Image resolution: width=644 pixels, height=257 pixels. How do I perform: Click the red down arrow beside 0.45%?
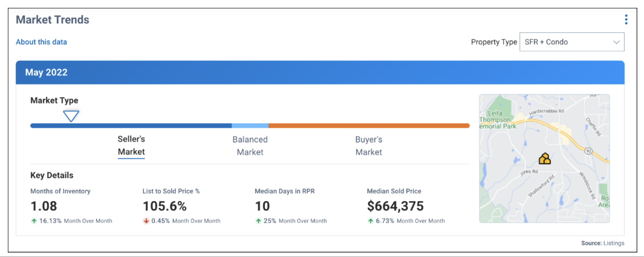coord(146,221)
